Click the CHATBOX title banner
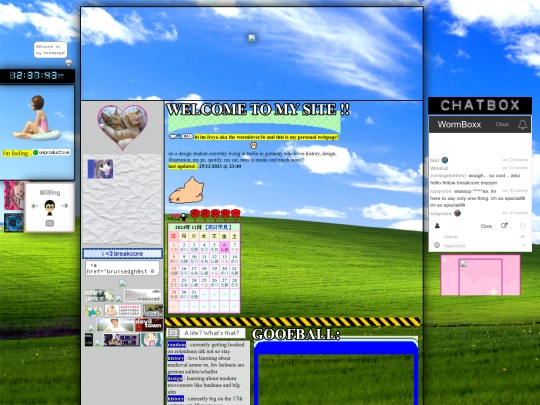 480,105
